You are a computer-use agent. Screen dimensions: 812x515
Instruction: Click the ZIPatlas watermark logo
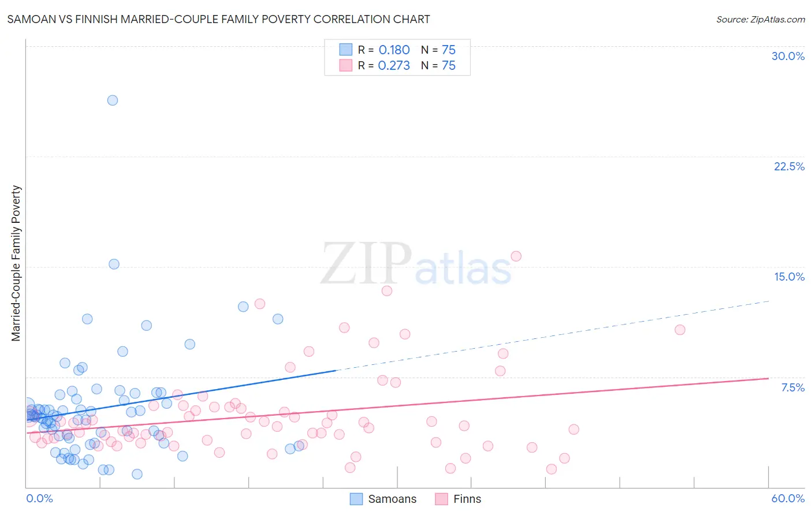(x=416, y=265)
